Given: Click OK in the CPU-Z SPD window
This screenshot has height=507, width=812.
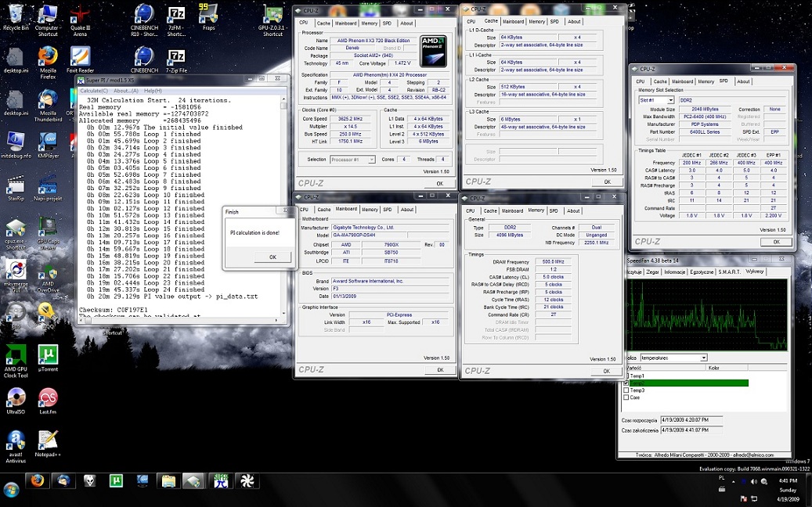Looking at the screenshot, I should [x=776, y=242].
